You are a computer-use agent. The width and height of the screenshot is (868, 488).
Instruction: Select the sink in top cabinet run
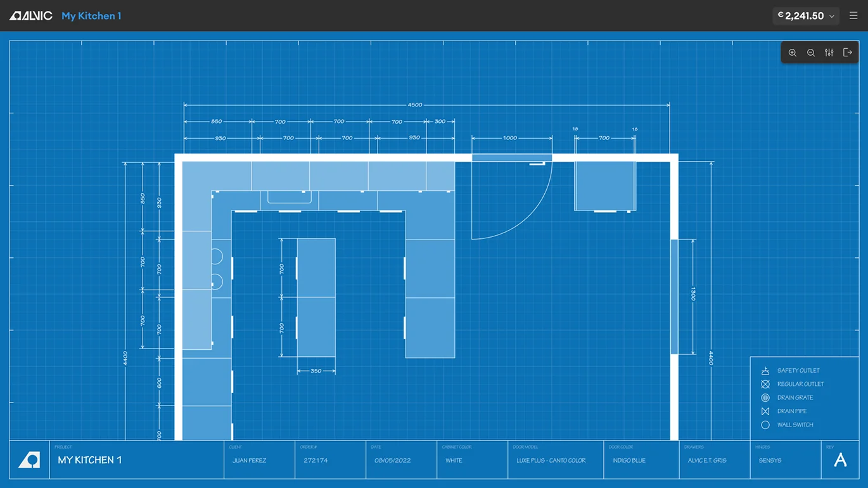point(290,196)
